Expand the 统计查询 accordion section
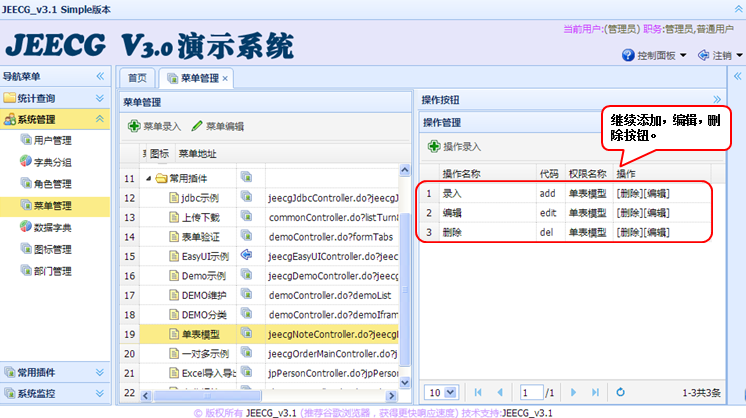Viewport: 746px width, 418px height. point(100,98)
